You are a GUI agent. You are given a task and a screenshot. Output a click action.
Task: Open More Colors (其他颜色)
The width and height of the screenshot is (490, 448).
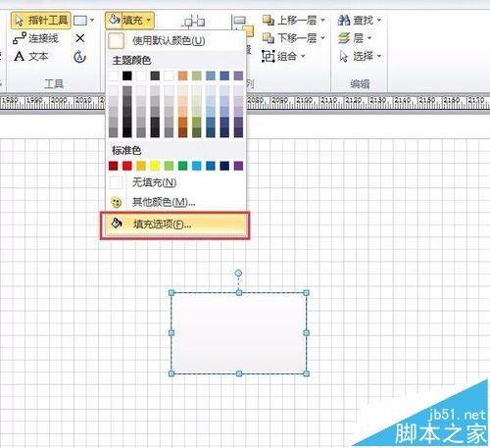175,202
